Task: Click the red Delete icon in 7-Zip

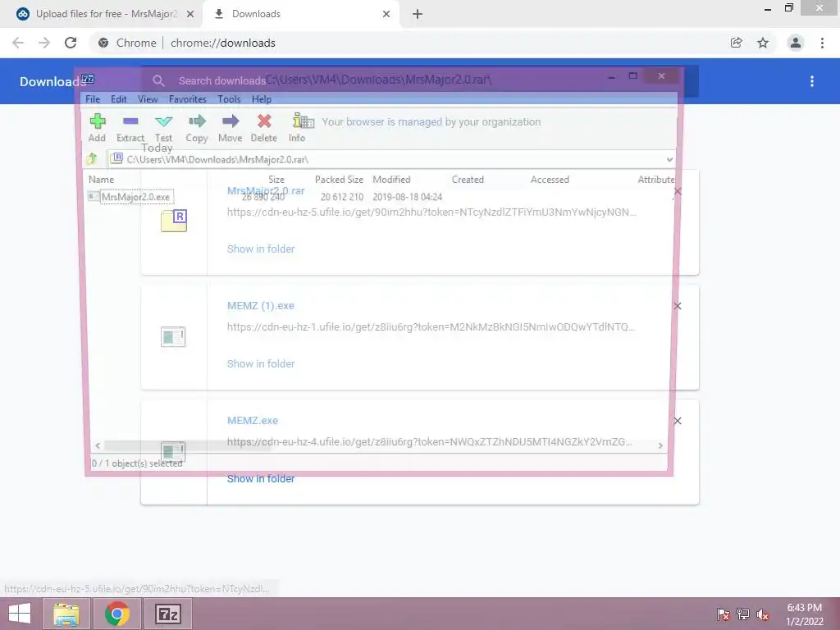Action: [x=263, y=127]
